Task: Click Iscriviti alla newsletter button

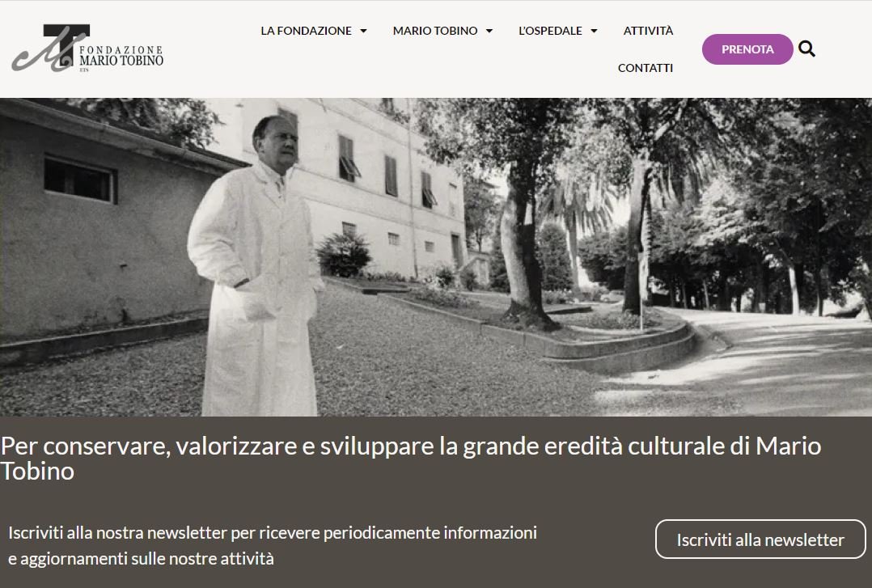Action: point(760,539)
